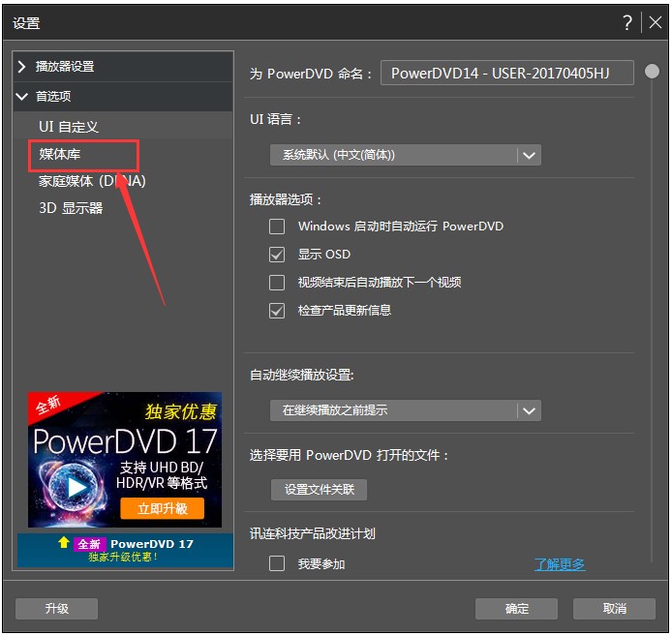Click the 升级 button

[x=56, y=609]
